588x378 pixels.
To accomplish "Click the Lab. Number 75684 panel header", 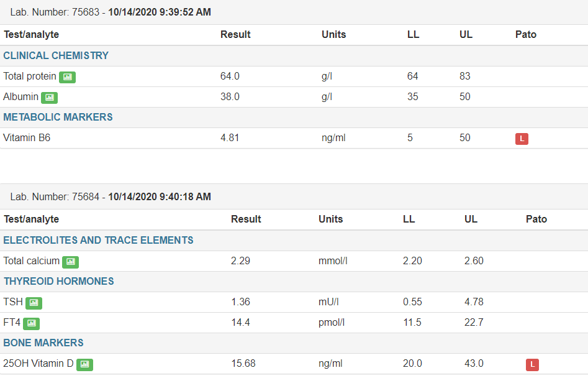I will 294,196.
